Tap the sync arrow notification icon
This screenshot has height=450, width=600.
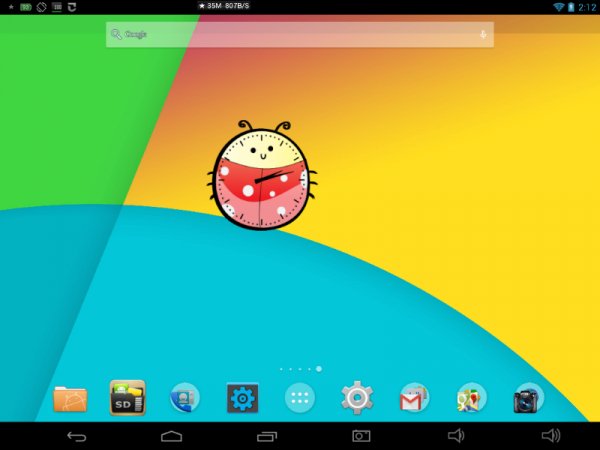[72, 7]
